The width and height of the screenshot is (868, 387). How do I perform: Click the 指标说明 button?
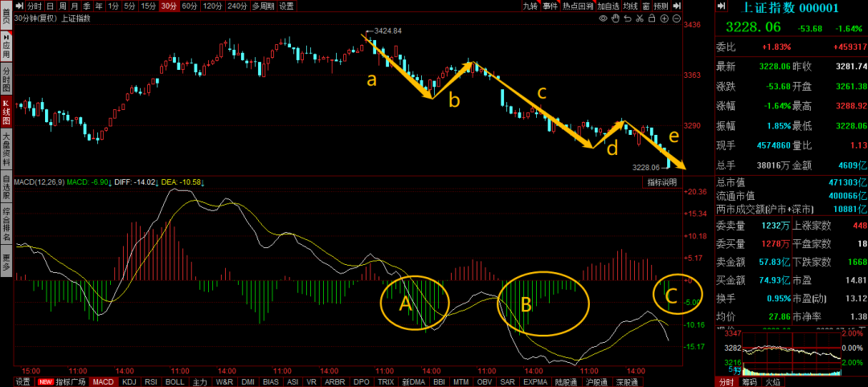[664, 183]
